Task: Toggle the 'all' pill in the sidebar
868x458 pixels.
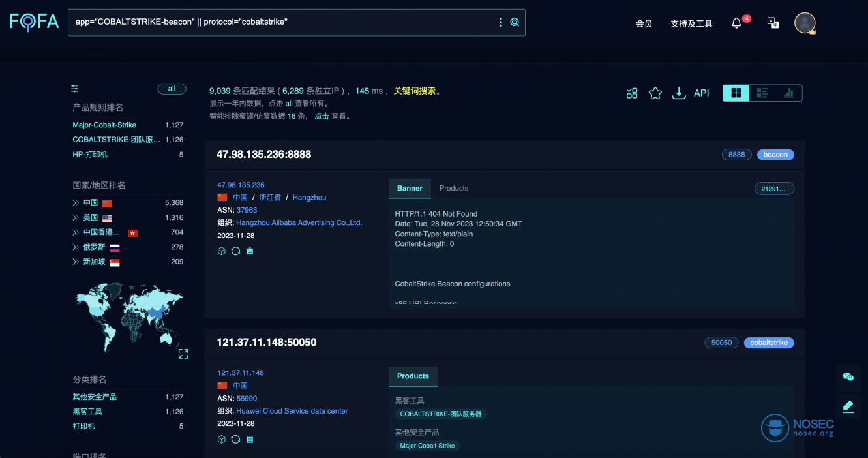Action: point(172,89)
